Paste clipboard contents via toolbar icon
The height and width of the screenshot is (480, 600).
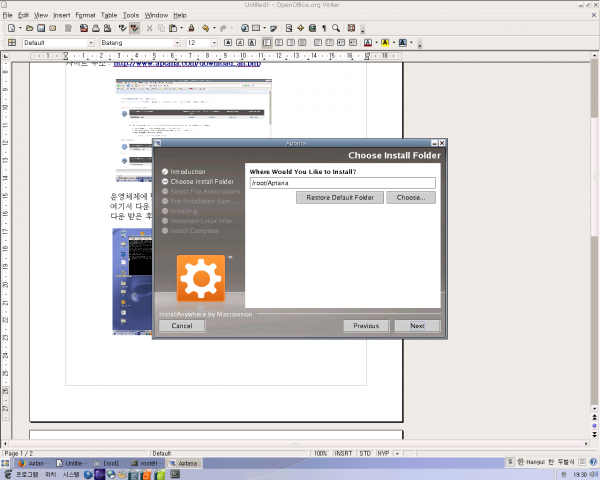(x=173, y=28)
